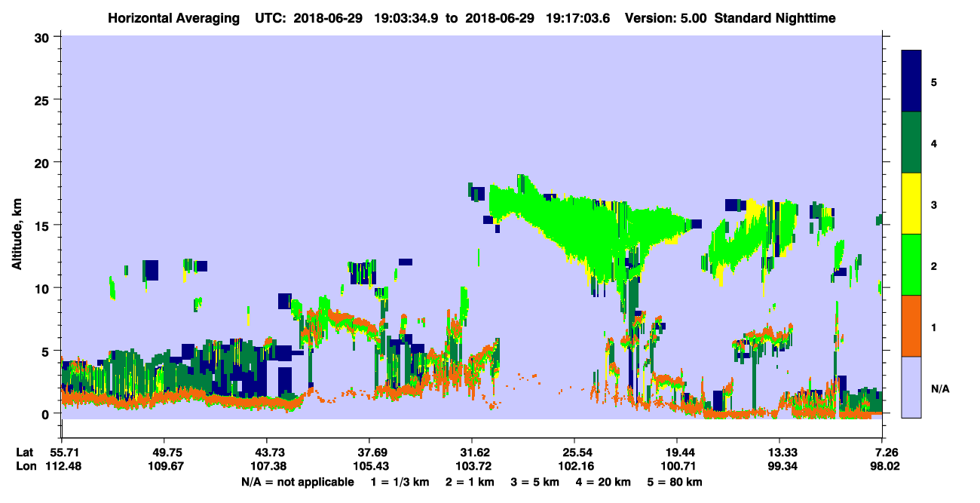This screenshot has width=980, height=503.
Task: Click the 'Lon' row label
Action: coord(26,466)
